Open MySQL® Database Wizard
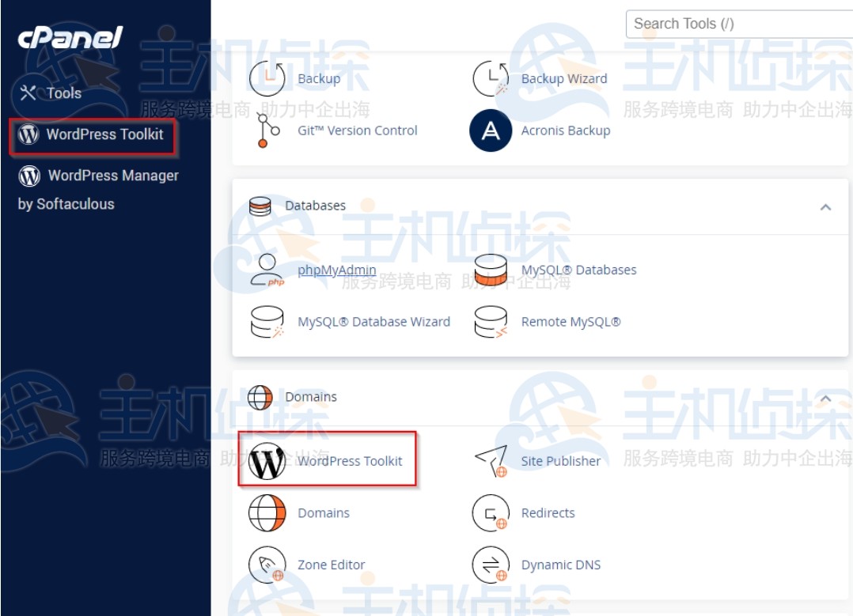The height and width of the screenshot is (616, 853). click(373, 322)
